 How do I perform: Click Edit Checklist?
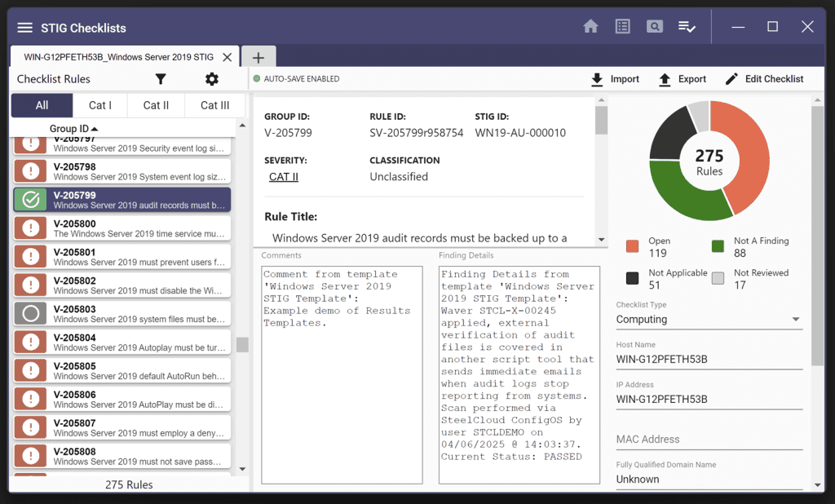[765, 78]
